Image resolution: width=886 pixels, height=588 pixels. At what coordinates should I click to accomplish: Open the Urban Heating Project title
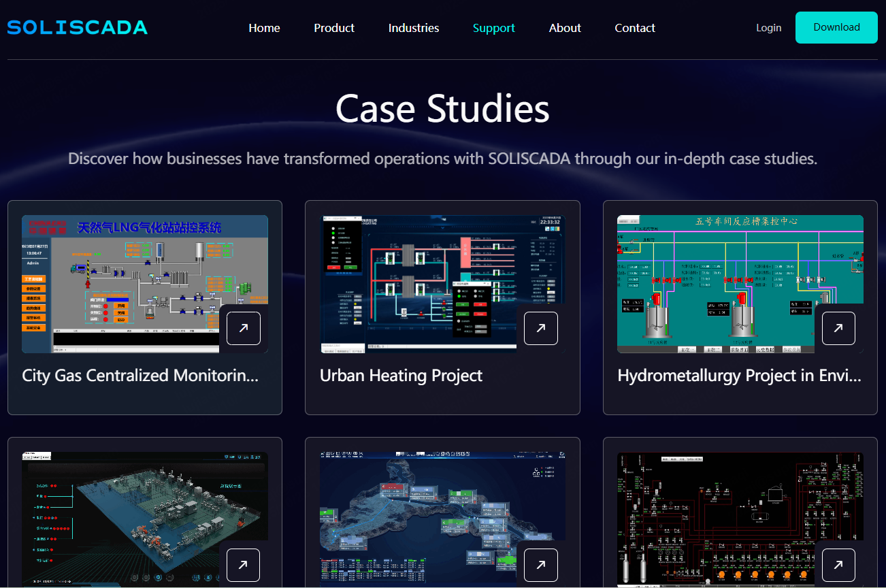tap(401, 376)
